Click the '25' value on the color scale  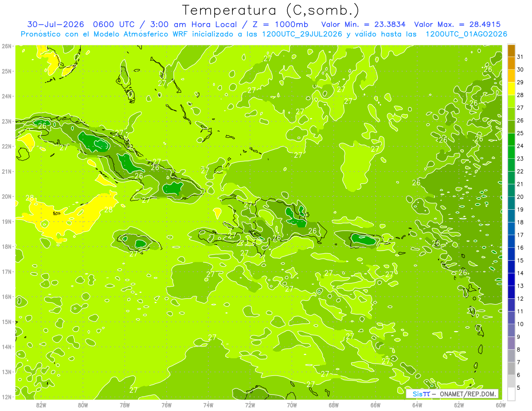(520, 133)
